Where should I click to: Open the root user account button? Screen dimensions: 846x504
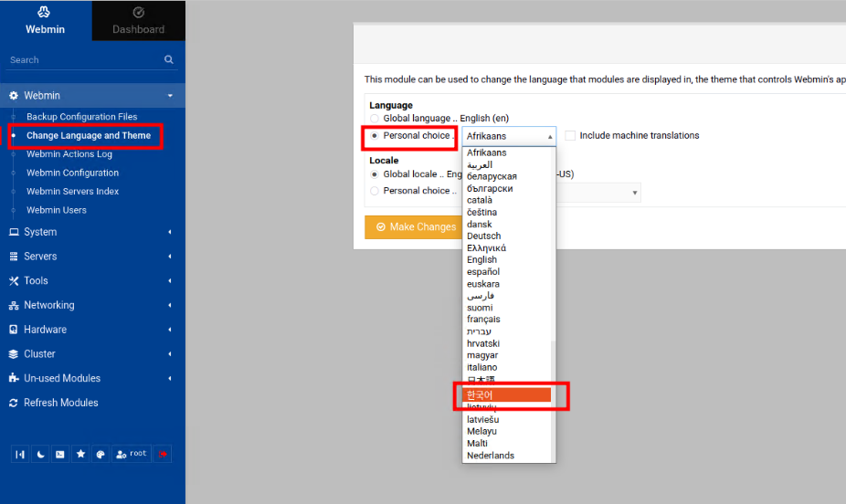coord(132,455)
